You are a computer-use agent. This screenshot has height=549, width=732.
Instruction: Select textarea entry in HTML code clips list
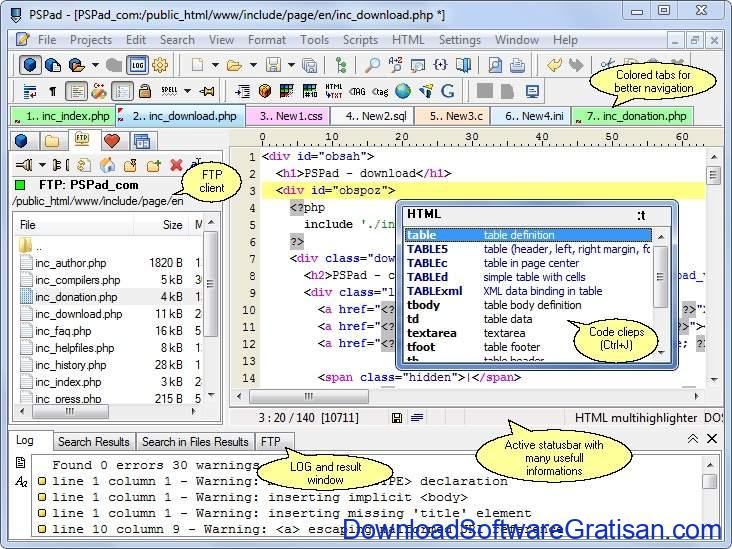pos(528,333)
